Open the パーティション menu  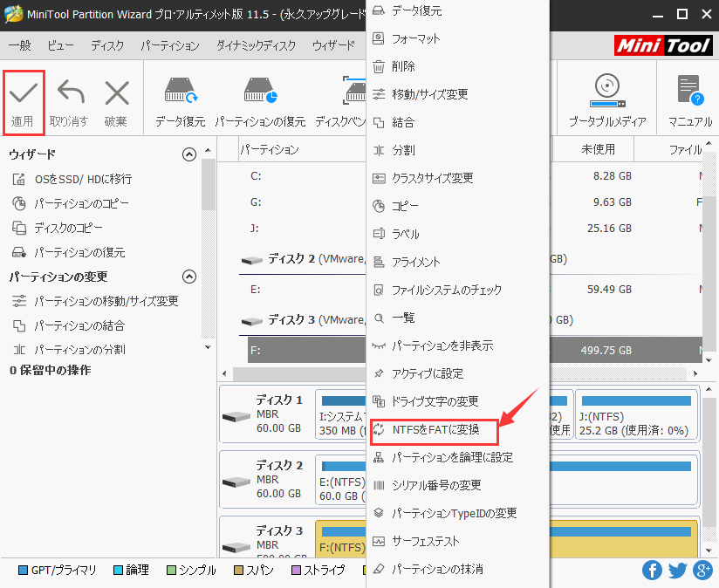tap(170, 45)
